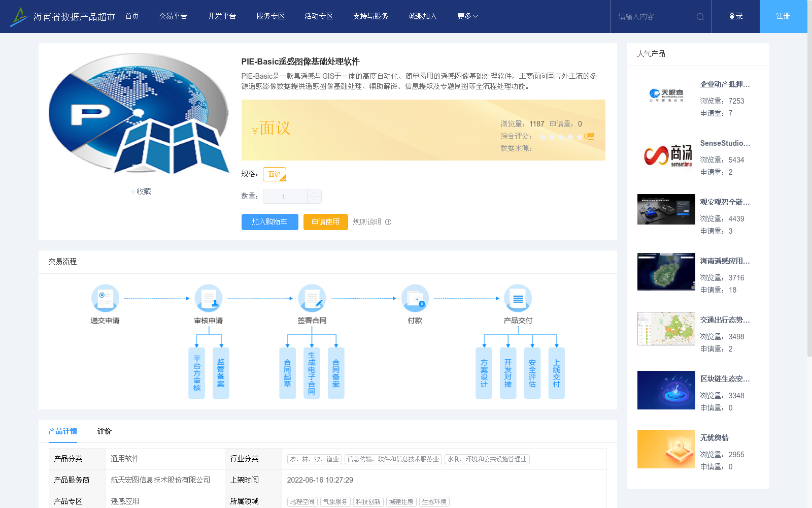Click the search magnifier icon

pyautogui.click(x=700, y=17)
